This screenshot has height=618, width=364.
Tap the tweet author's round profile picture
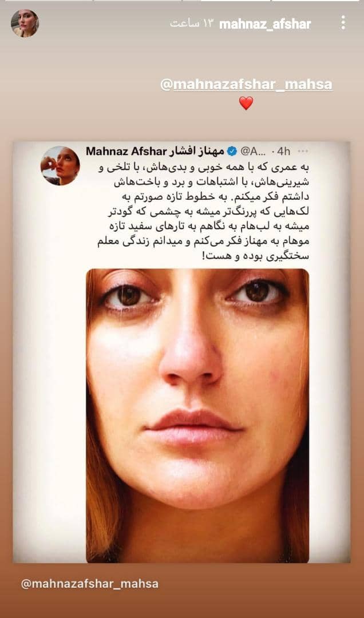click(x=60, y=165)
